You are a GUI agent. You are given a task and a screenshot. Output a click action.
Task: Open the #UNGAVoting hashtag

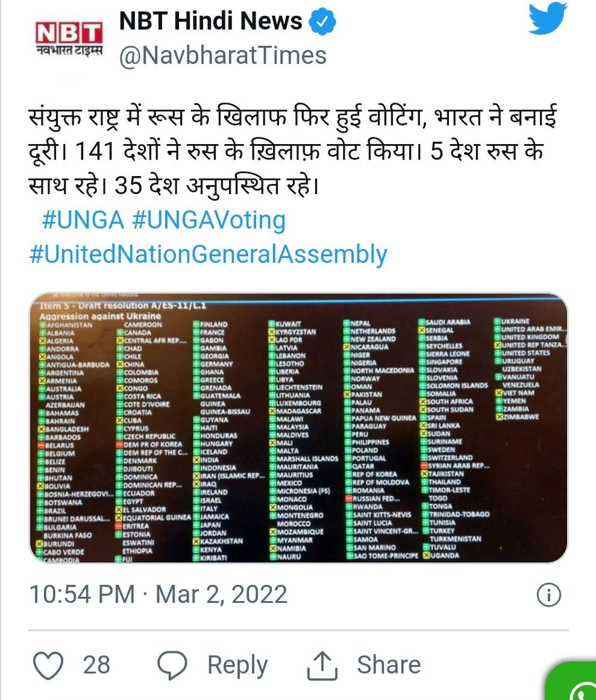pyautogui.click(x=209, y=220)
